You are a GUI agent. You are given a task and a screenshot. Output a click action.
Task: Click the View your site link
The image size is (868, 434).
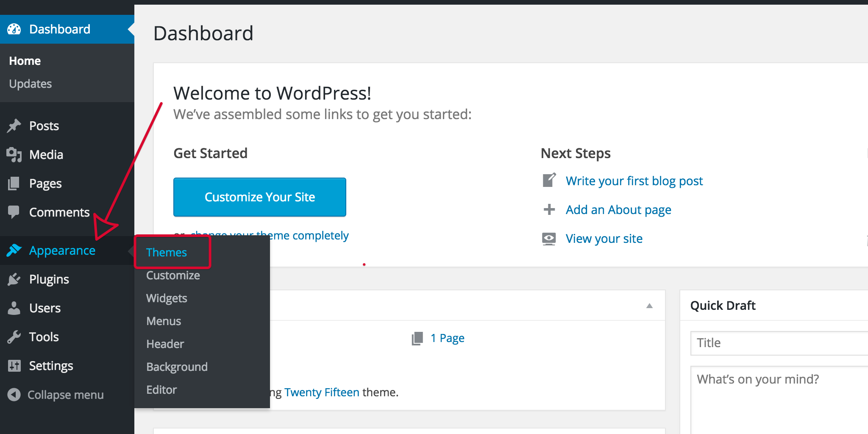pos(604,239)
